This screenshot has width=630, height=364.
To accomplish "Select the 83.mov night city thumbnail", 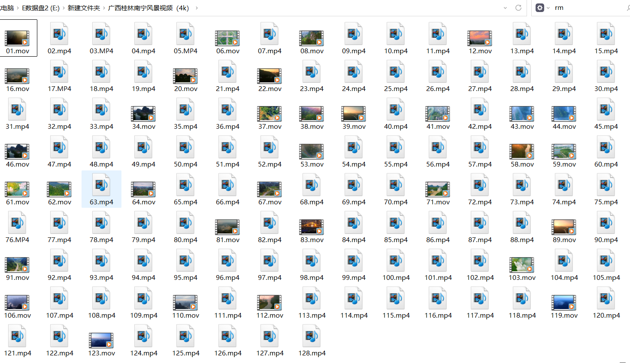I will pyautogui.click(x=312, y=227).
